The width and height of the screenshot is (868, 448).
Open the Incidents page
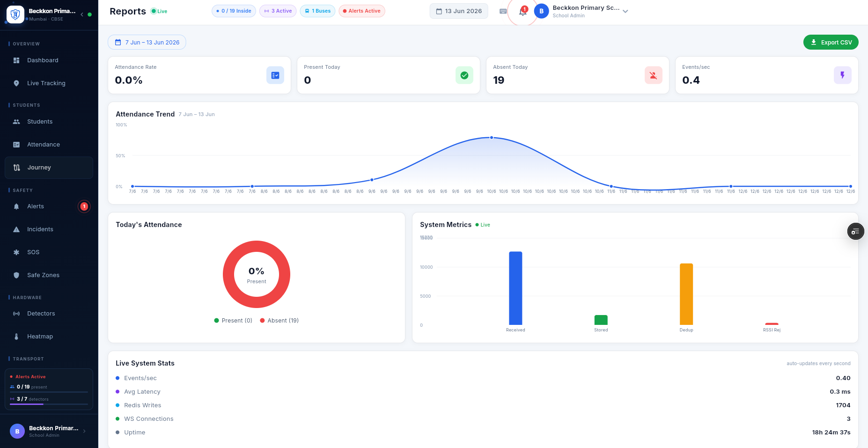[49, 229]
